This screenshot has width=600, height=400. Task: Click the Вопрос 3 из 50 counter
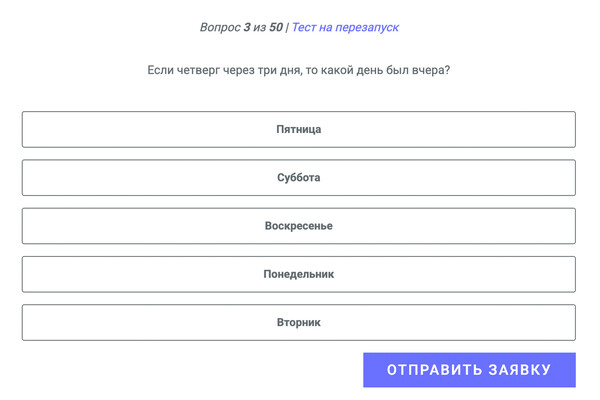[x=240, y=27]
